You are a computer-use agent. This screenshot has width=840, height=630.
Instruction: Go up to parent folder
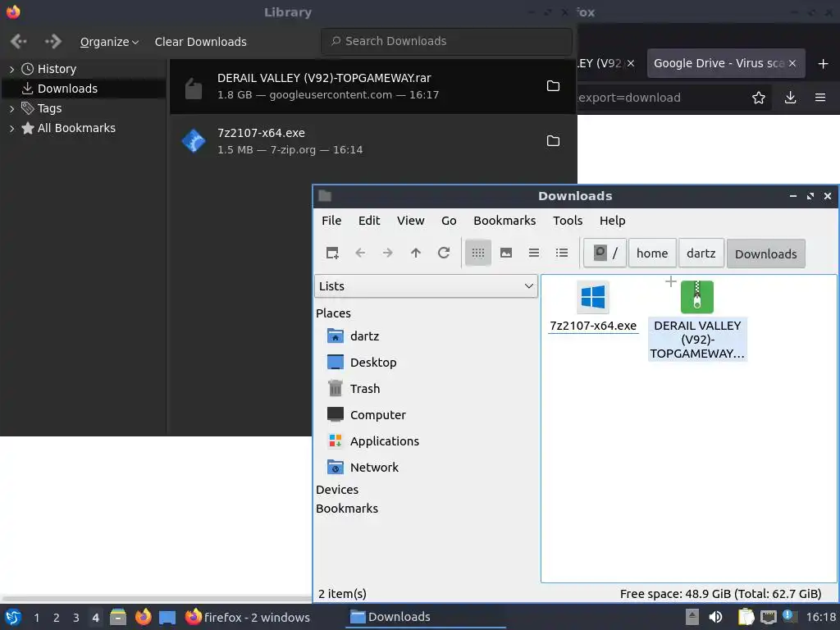tap(416, 253)
